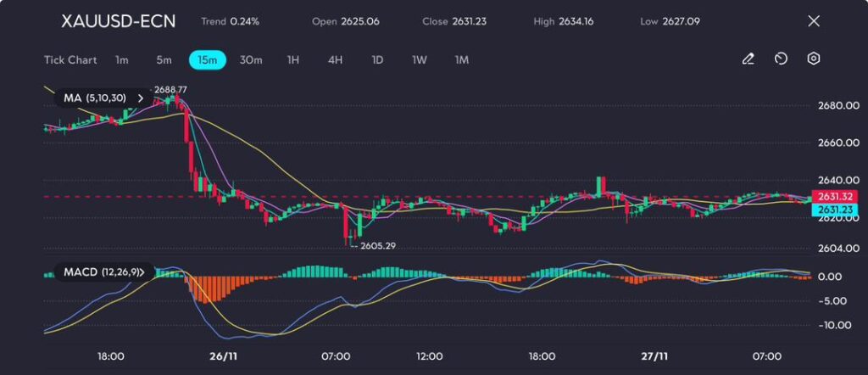Select the 1M monthly timeframe
The image size is (868, 375).
click(462, 60)
